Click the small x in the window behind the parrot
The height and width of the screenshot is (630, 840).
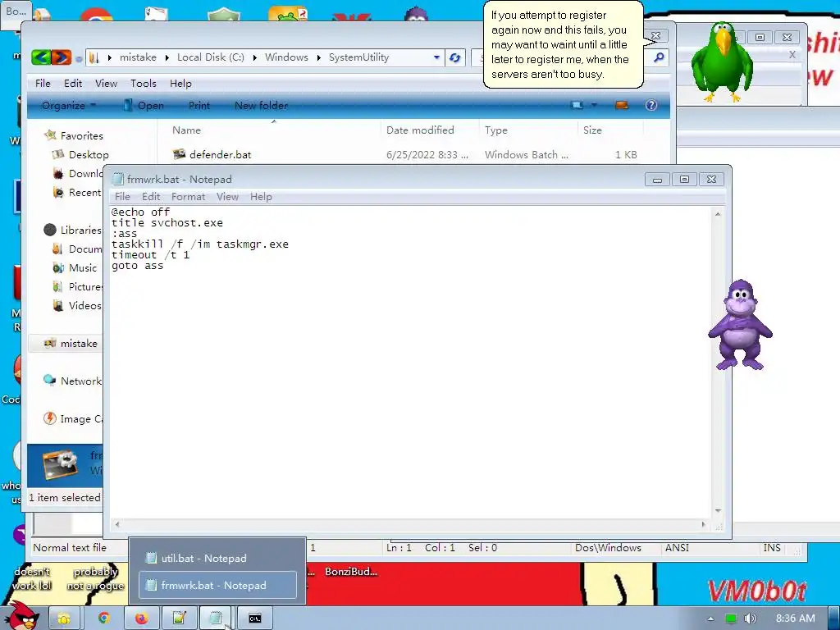(792, 55)
